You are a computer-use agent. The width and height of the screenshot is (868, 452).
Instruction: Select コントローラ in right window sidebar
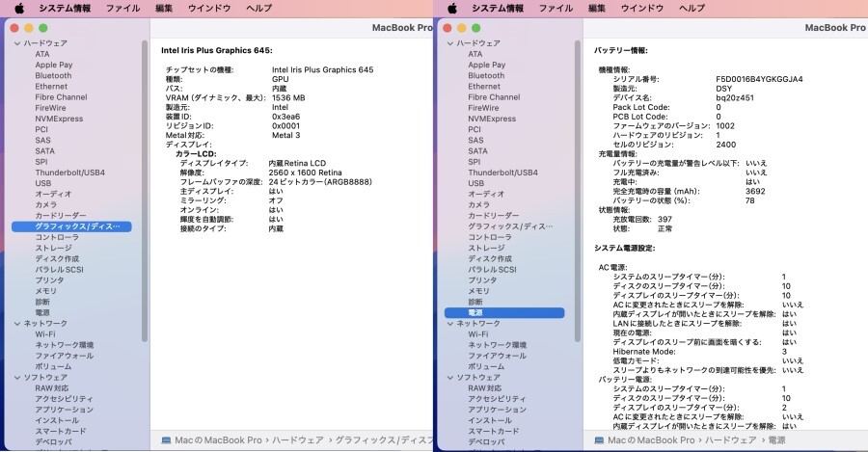(x=490, y=237)
